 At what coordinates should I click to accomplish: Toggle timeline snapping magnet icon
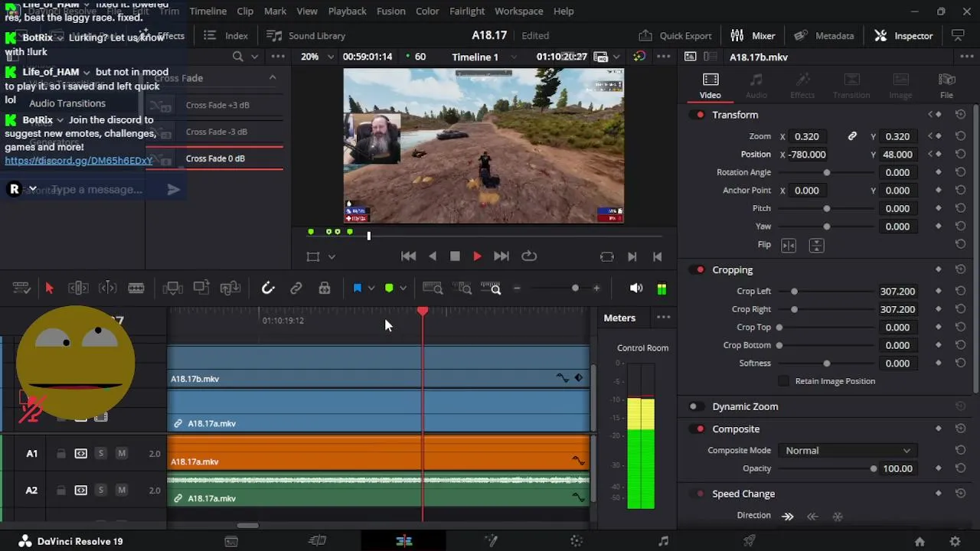tap(268, 289)
